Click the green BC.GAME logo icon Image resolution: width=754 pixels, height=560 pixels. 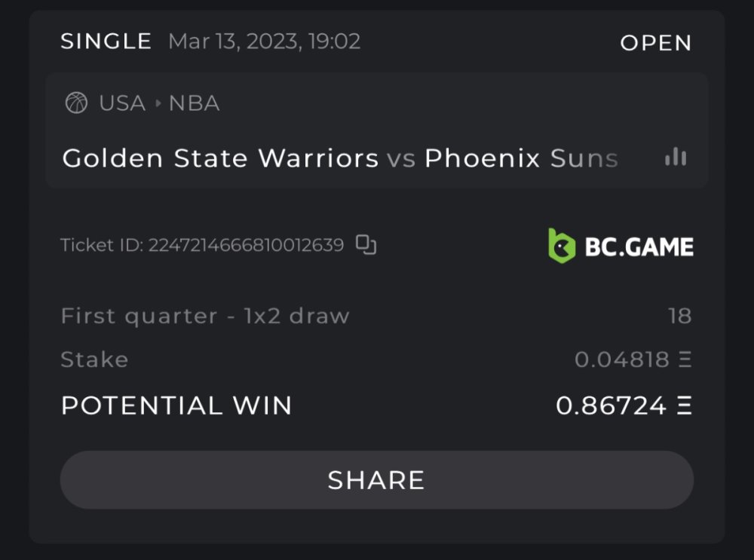[562, 246]
